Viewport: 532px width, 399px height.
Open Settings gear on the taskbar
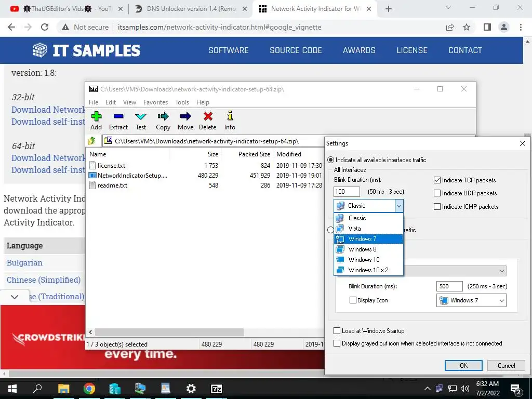point(191,389)
